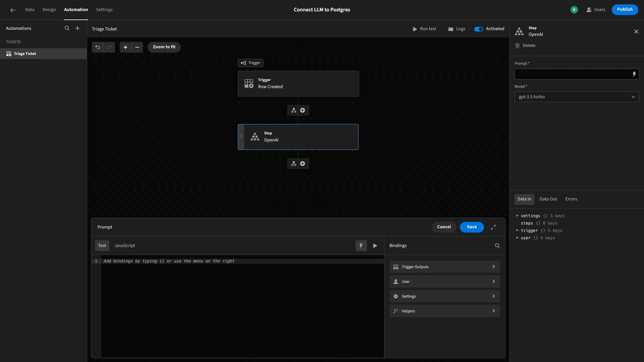Click the drag handle on the OpenAI step

tap(241, 136)
